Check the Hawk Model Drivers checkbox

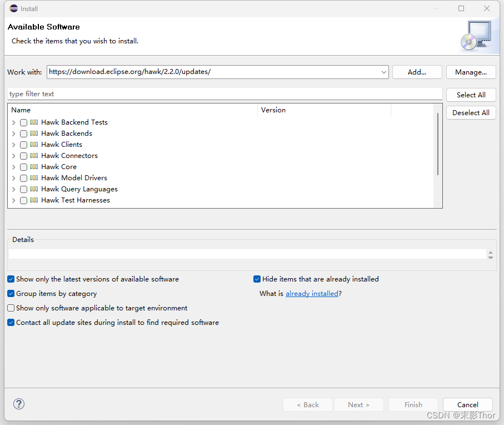click(23, 178)
